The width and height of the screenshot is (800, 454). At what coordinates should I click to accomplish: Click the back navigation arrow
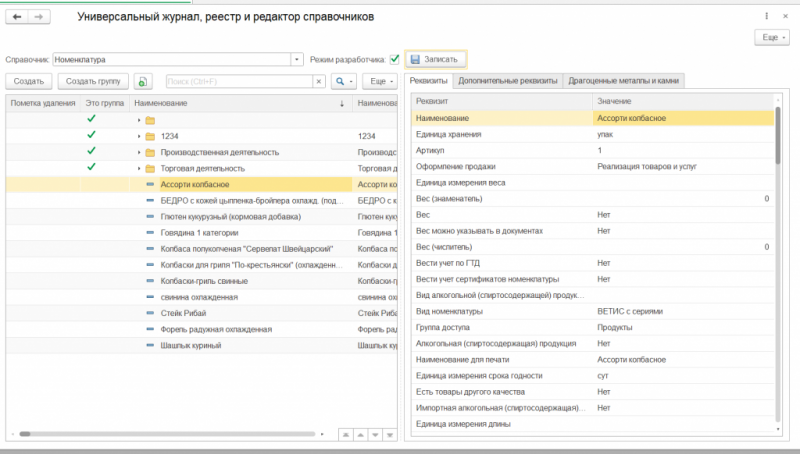point(17,17)
